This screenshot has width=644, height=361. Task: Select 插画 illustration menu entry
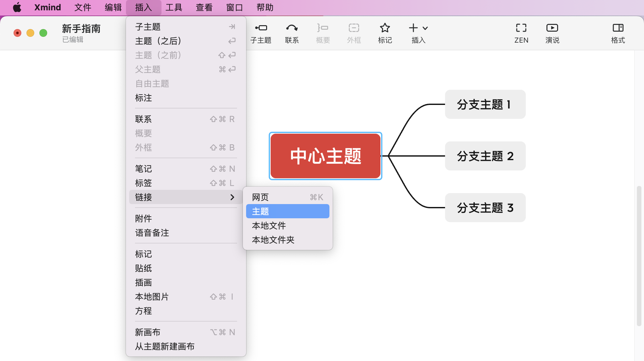pyautogui.click(x=186, y=283)
